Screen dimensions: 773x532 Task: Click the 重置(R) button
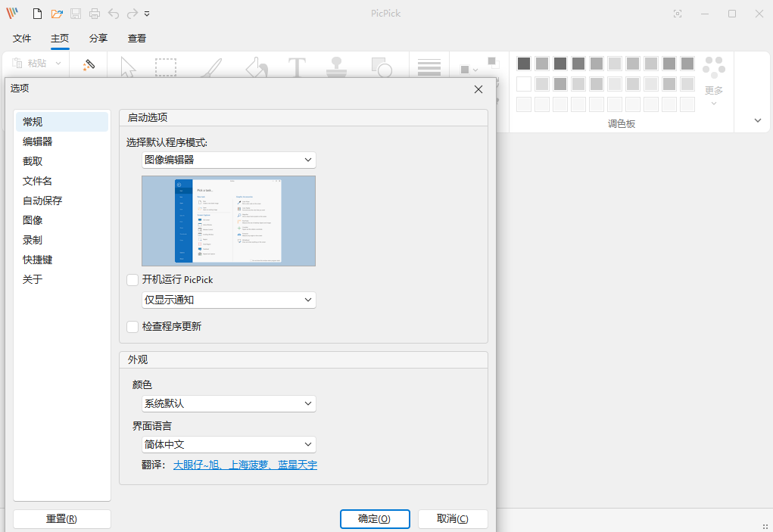click(62, 518)
